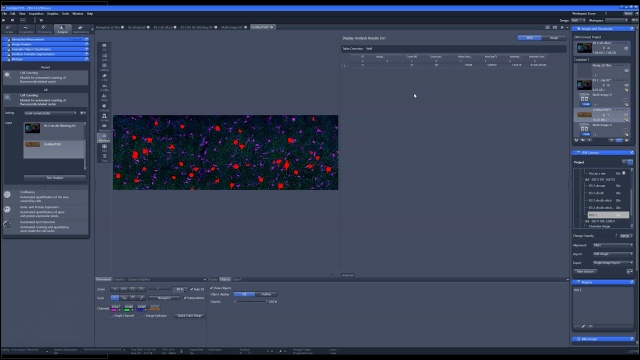Viewport: 640px width, 360px height.
Task: Open the Tools menu
Action: (x=65, y=13)
